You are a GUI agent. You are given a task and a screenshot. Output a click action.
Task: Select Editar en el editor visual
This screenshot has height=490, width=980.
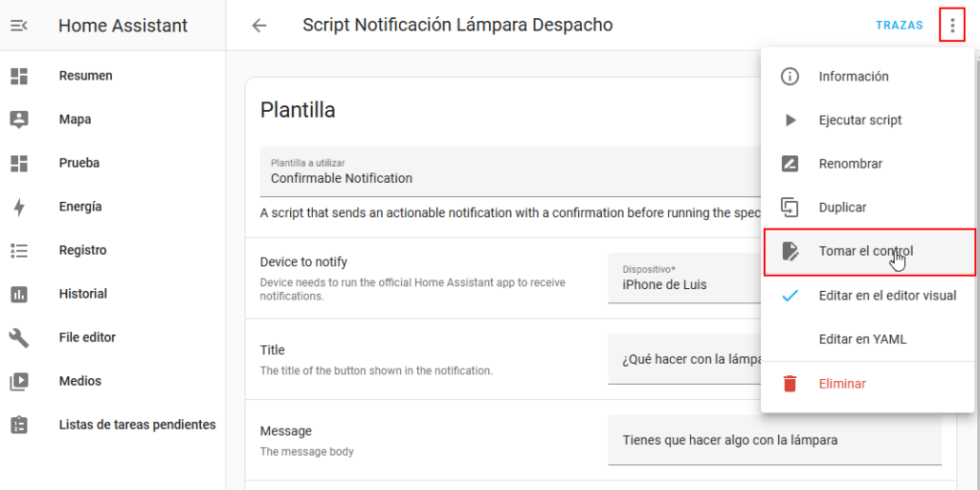coord(886,296)
